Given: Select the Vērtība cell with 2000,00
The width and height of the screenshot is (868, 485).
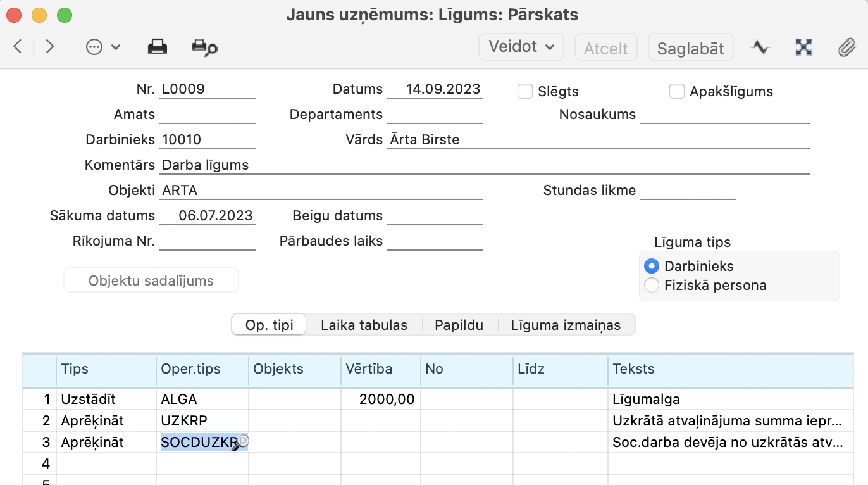Looking at the screenshot, I should click(381, 400).
